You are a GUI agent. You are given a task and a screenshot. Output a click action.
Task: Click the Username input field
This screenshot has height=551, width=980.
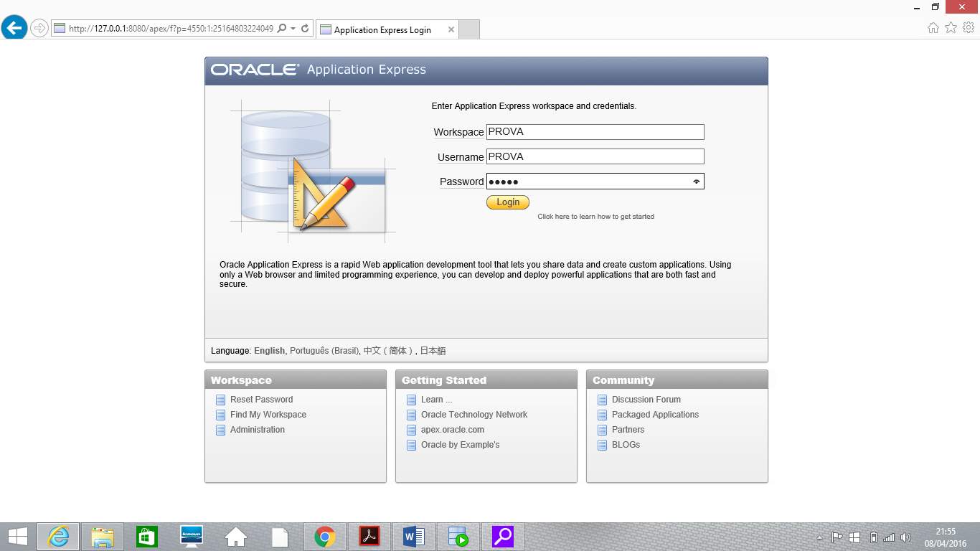click(x=595, y=156)
